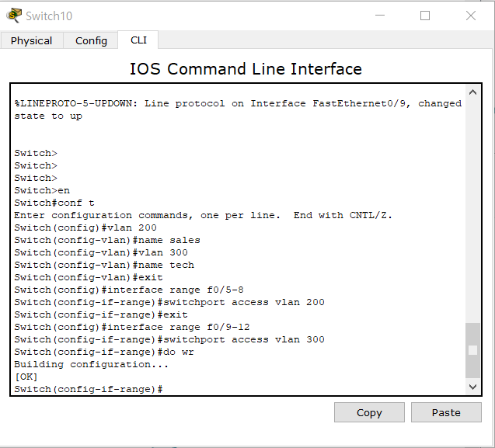495x448 pixels.
Task: Switch to the Physical tab
Action: [32, 40]
